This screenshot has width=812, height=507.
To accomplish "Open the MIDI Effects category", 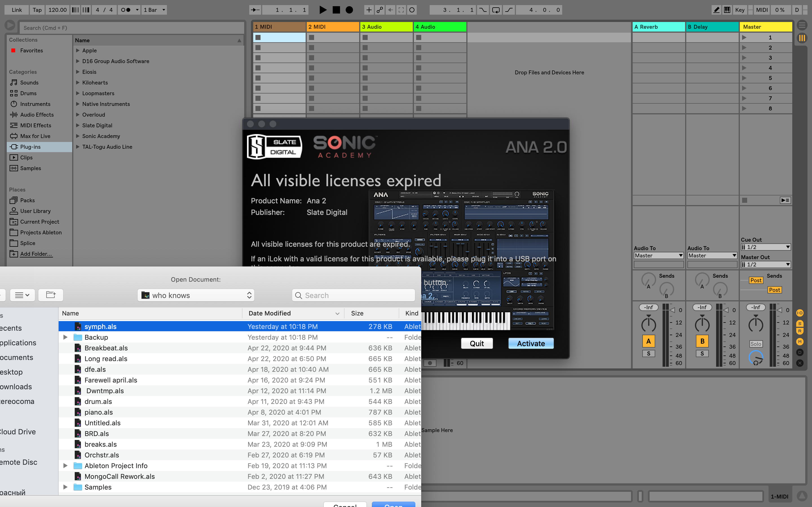I will click(36, 125).
